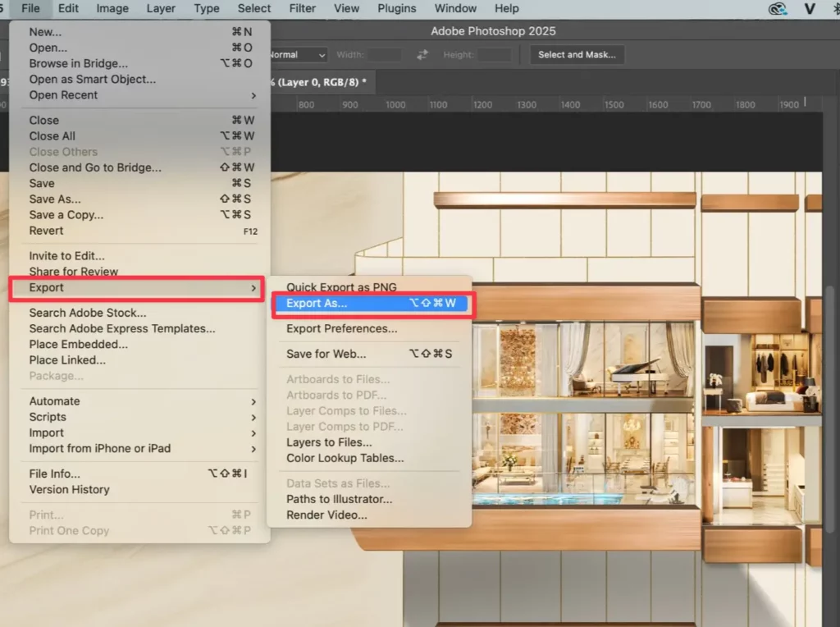
Task: Expand the Open Recent submenu
Action: [x=63, y=95]
